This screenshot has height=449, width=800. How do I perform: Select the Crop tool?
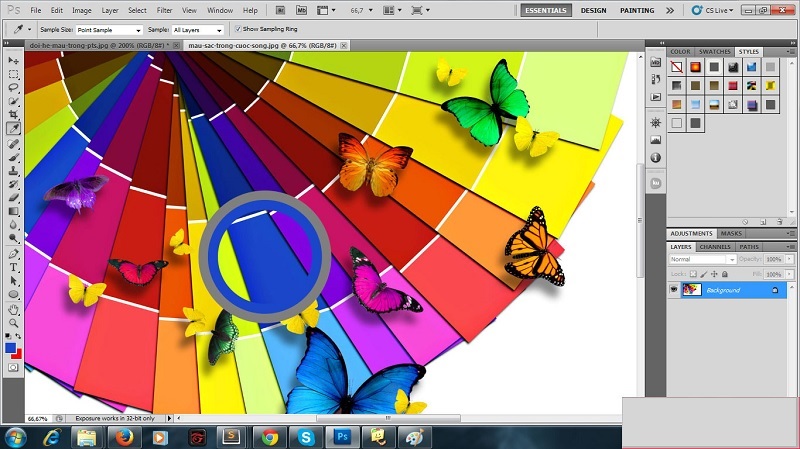pyautogui.click(x=14, y=114)
